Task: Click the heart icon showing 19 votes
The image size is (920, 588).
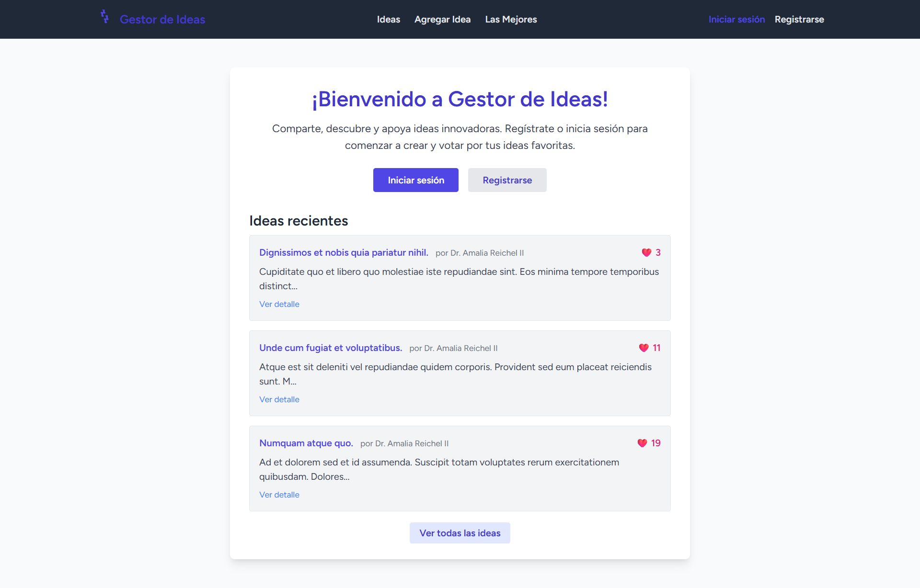Action: (x=642, y=443)
